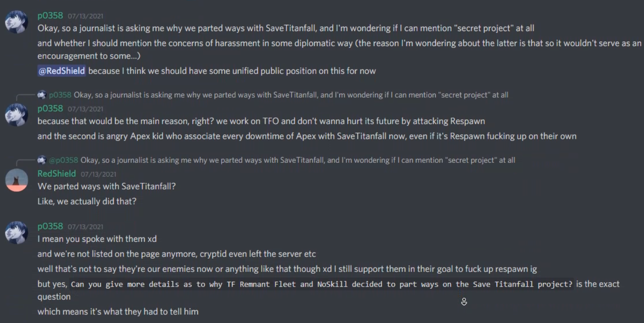Click p0358's avatar beside the TFO message

click(x=16, y=115)
